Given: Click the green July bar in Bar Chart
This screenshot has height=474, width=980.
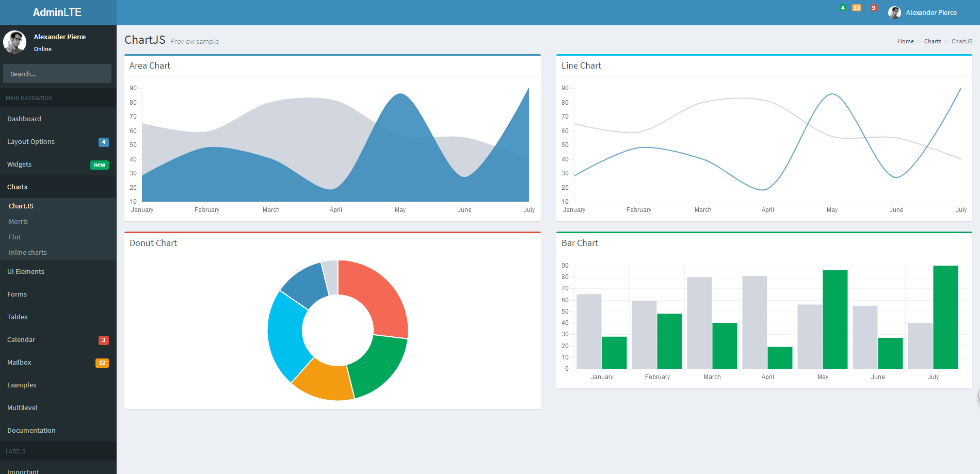Looking at the screenshot, I should point(945,317).
